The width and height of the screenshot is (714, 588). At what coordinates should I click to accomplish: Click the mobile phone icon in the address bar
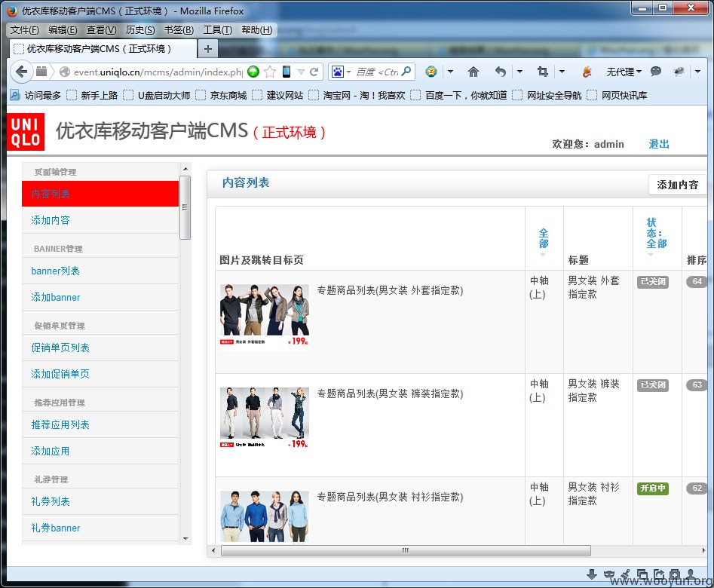point(287,72)
